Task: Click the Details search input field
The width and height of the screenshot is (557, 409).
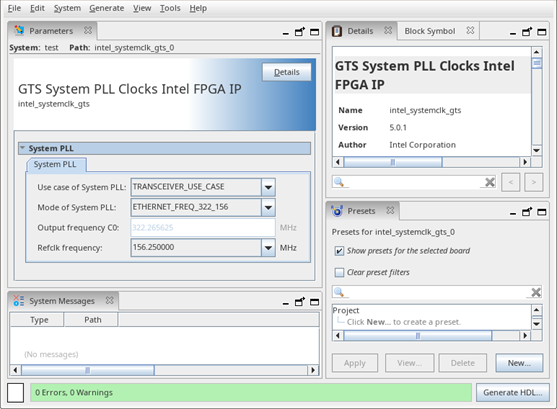Action: [414, 182]
